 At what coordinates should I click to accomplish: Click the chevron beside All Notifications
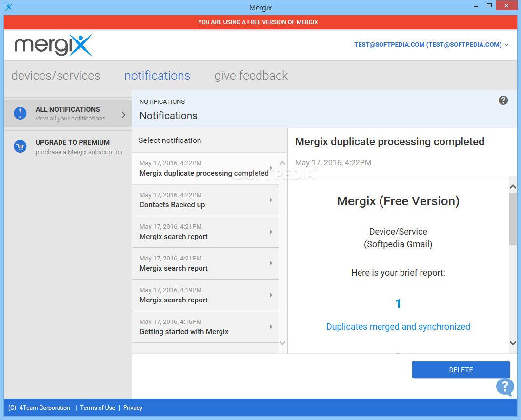[123, 115]
